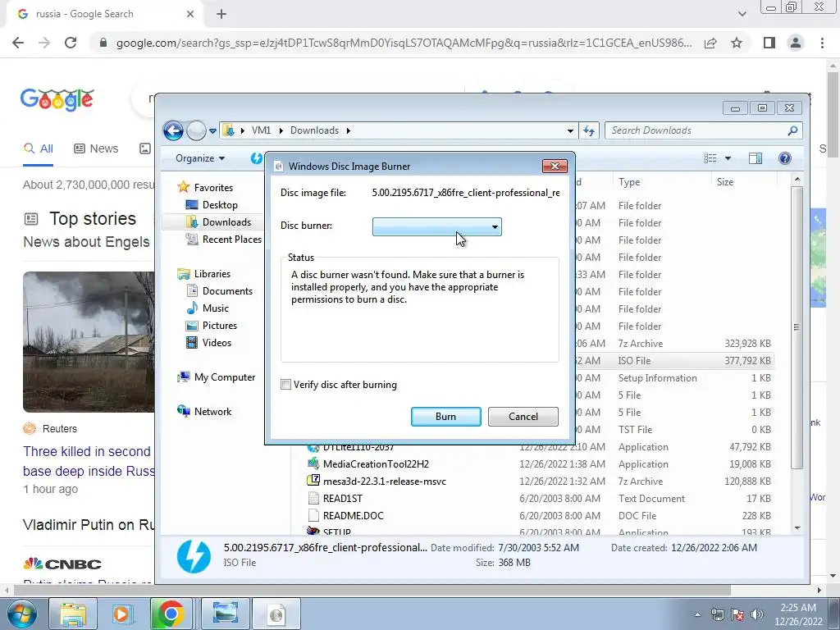Image resolution: width=840 pixels, height=630 pixels.
Task: Select the All search results tab
Action: tap(38, 148)
